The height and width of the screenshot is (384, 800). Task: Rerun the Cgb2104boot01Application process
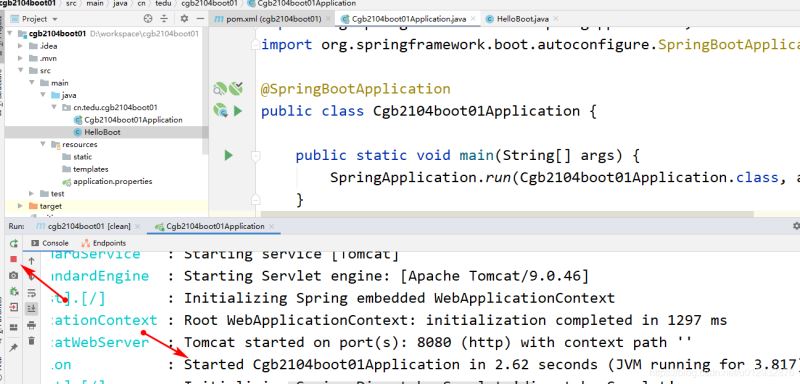[x=14, y=243]
